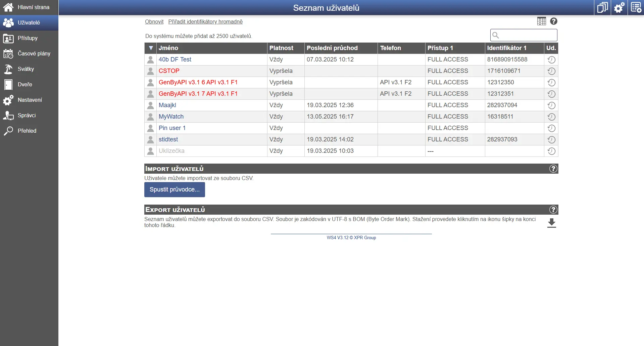Screen dimensions: 644x346
Task: Click Přiřadit identifikátory hromadně link
Action: (205, 21)
